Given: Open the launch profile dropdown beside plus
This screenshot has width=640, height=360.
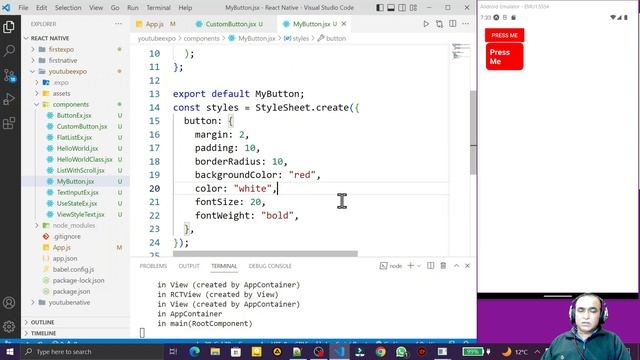Looking at the screenshot, I should 419,266.
